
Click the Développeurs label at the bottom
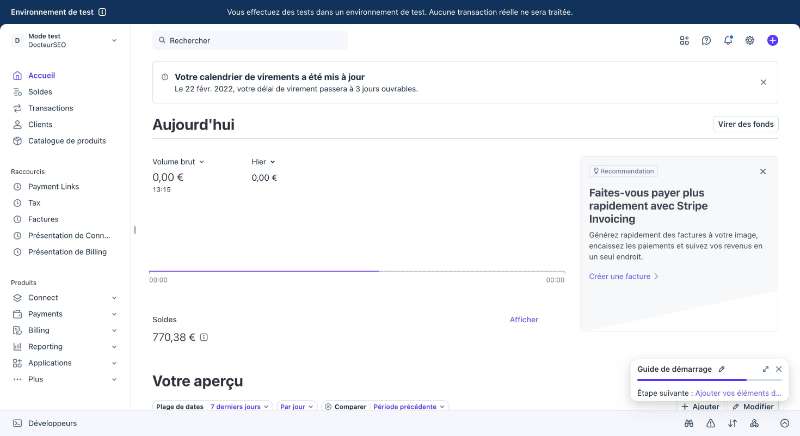pyautogui.click(x=53, y=423)
